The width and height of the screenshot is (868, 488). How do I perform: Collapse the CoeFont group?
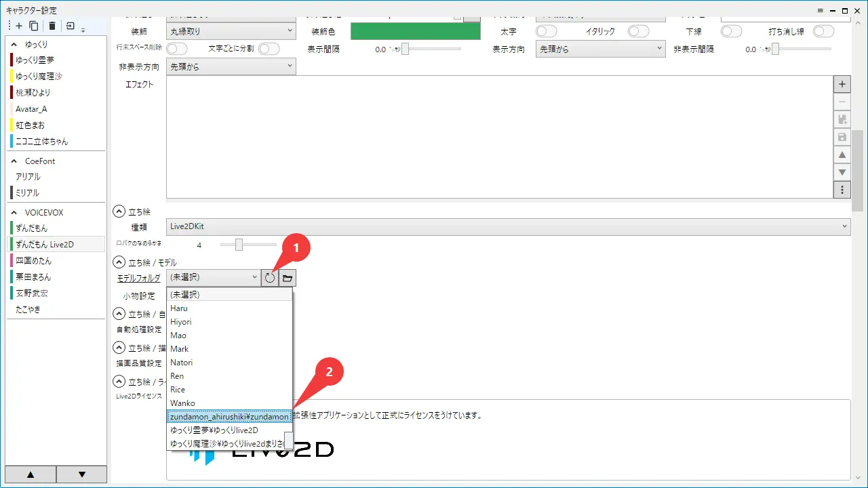point(14,161)
